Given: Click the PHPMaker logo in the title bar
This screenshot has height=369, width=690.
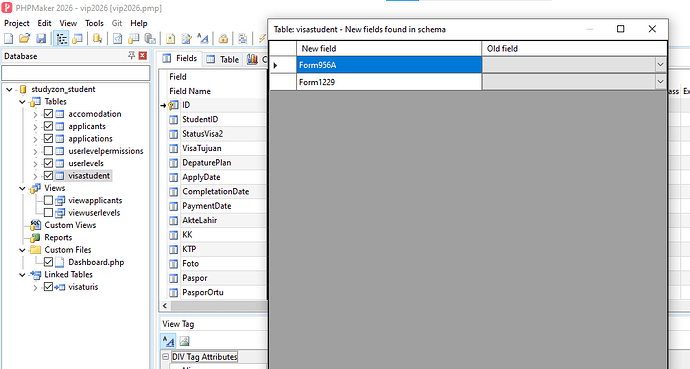Looking at the screenshot, I should tap(7, 8).
